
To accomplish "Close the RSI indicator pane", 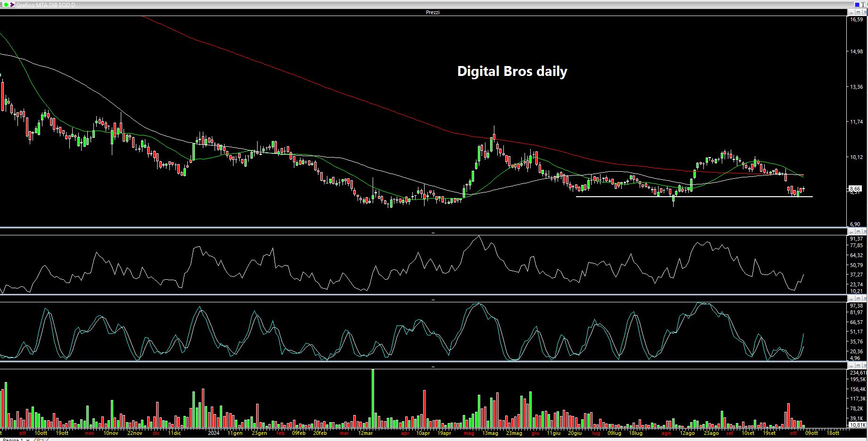I will (865, 232).
